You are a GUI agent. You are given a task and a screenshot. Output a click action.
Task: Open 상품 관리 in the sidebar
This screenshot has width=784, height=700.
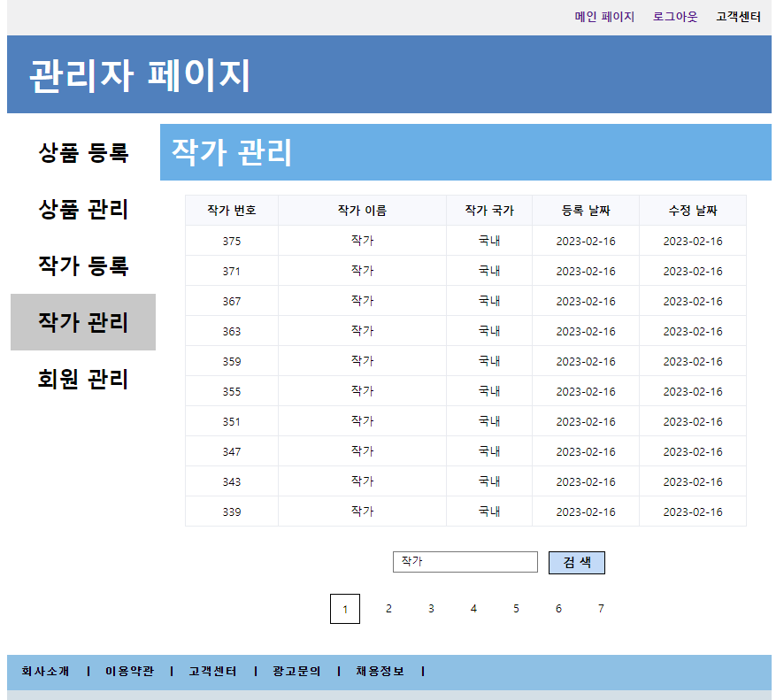[83, 209]
